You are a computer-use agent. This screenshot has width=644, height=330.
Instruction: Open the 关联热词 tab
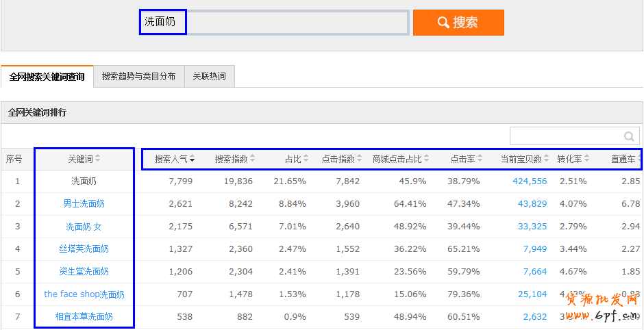pos(209,77)
